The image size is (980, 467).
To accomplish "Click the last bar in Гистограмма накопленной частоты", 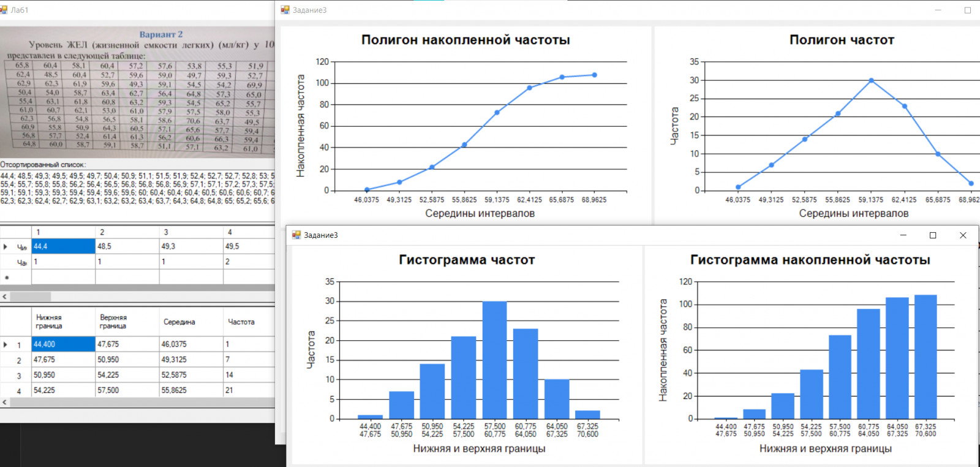I will tap(925, 357).
